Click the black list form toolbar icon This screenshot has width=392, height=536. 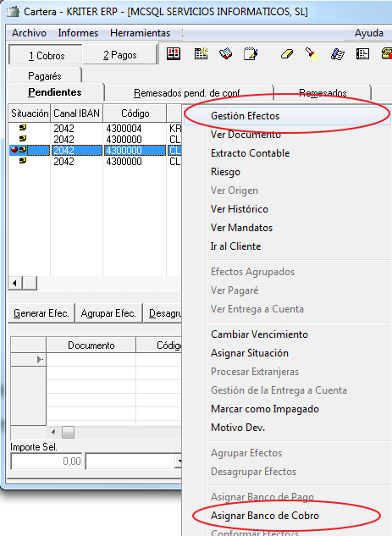[x=362, y=54]
